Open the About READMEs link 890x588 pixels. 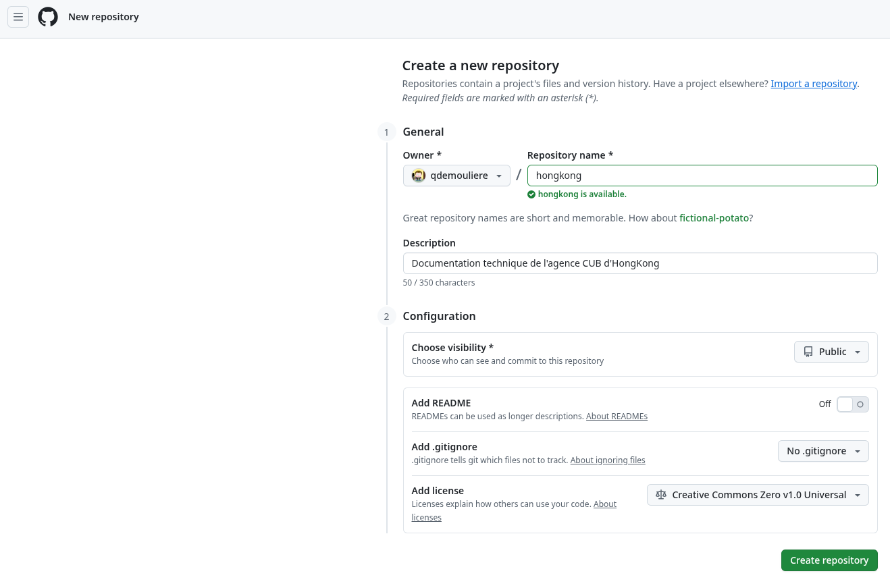point(617,417)
